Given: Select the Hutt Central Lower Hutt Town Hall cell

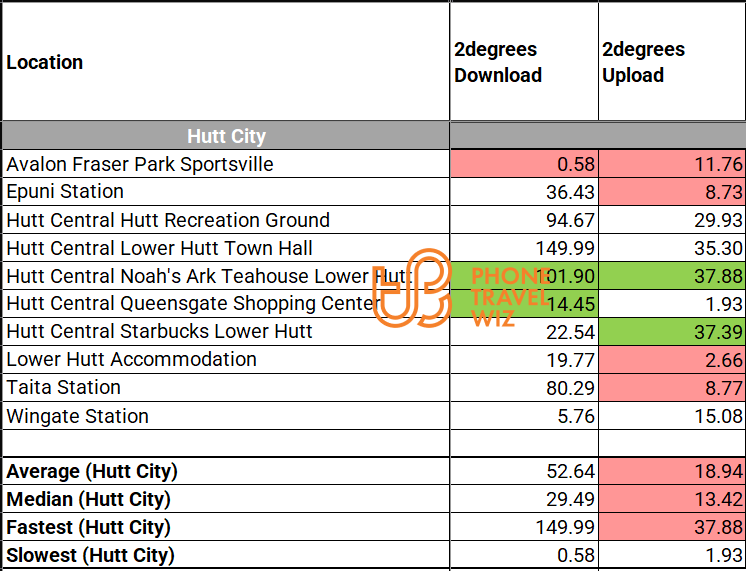Looking at the screenshot, I should coord(225,248).
